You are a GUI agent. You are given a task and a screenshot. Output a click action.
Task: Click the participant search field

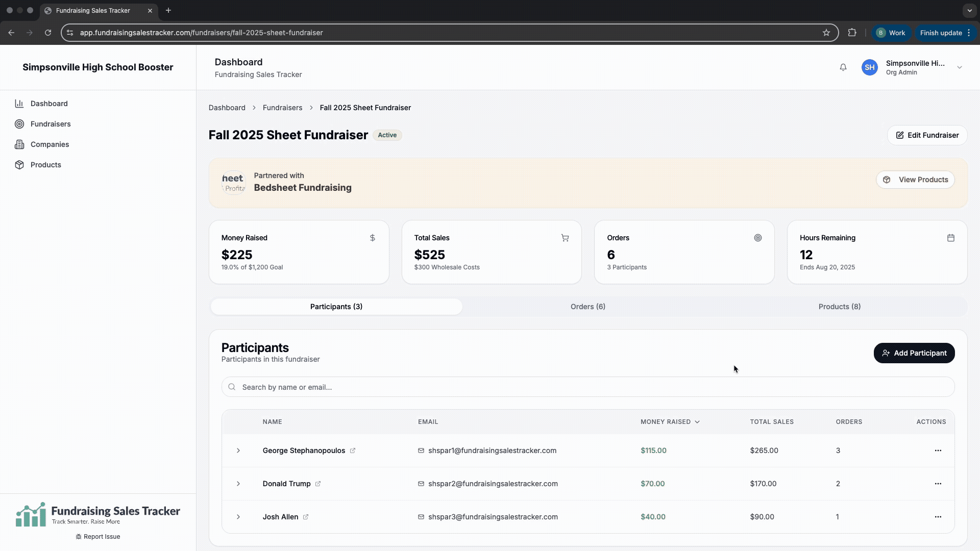click(x=587, y=387)
